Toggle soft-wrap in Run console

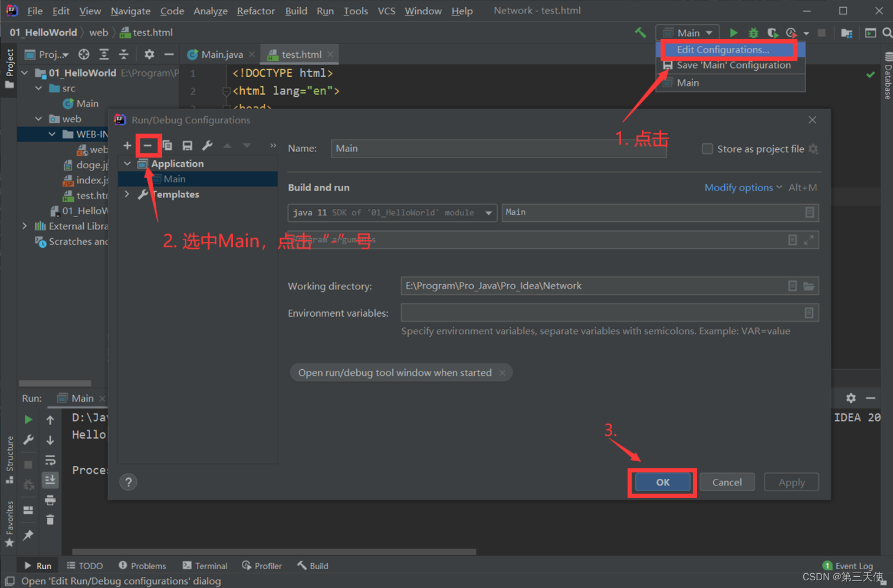pyautogui.click(x=50, y=460)
